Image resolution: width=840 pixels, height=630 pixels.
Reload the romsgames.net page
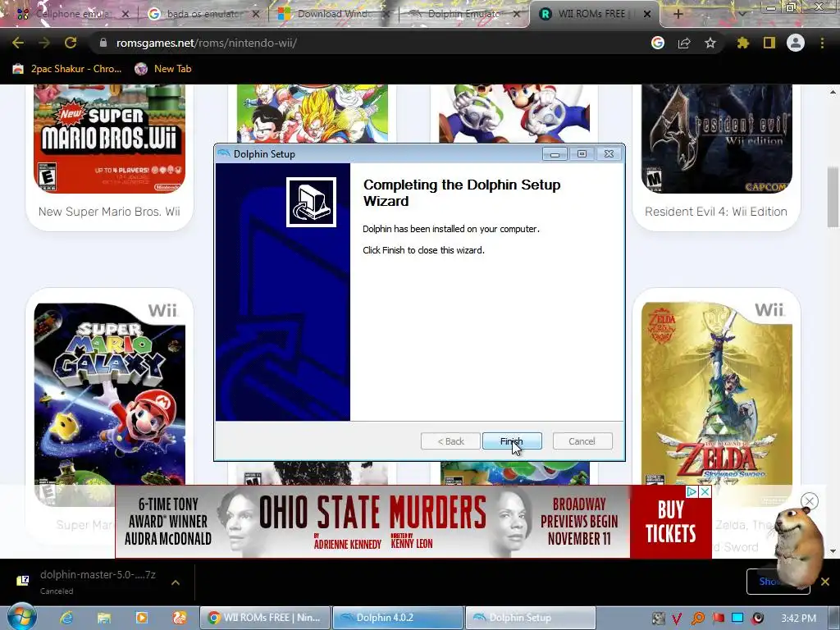(71, 43)
